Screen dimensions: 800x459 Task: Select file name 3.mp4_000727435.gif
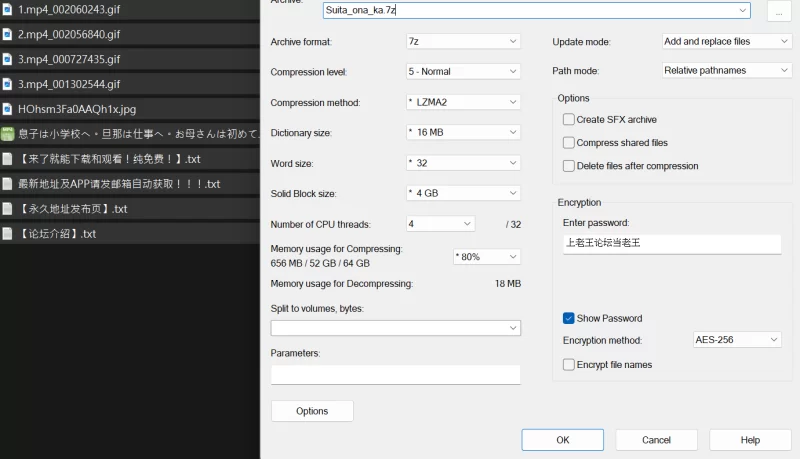click(69, 59)
